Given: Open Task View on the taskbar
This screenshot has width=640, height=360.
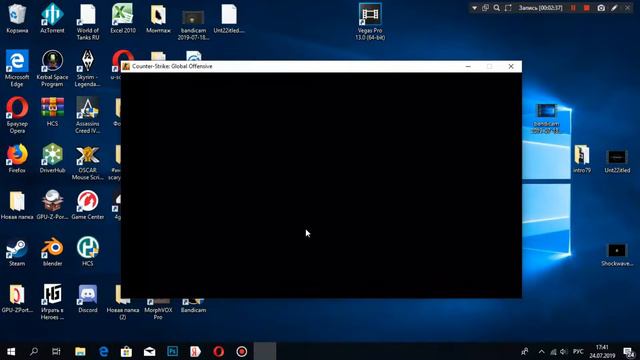Looking at the screenshot, I should tap(56, 351).
